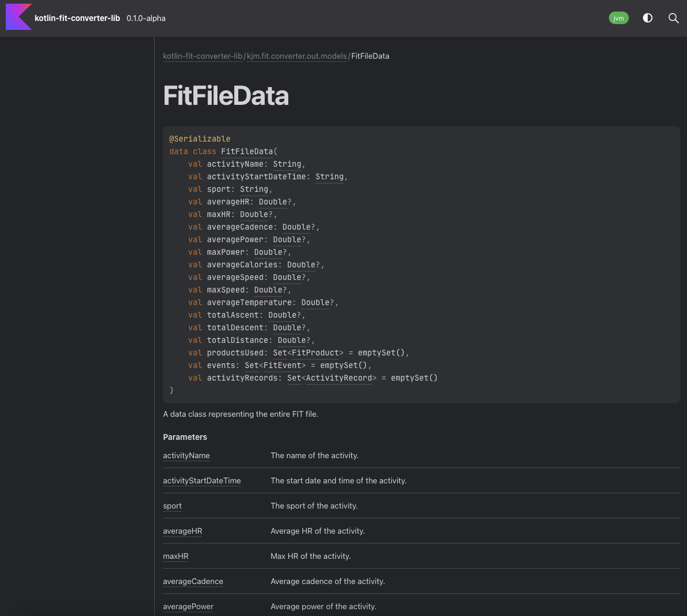Click averageHR in the Parameters list
The height and width of the screenshot is (616, 687).
point(182,531)
